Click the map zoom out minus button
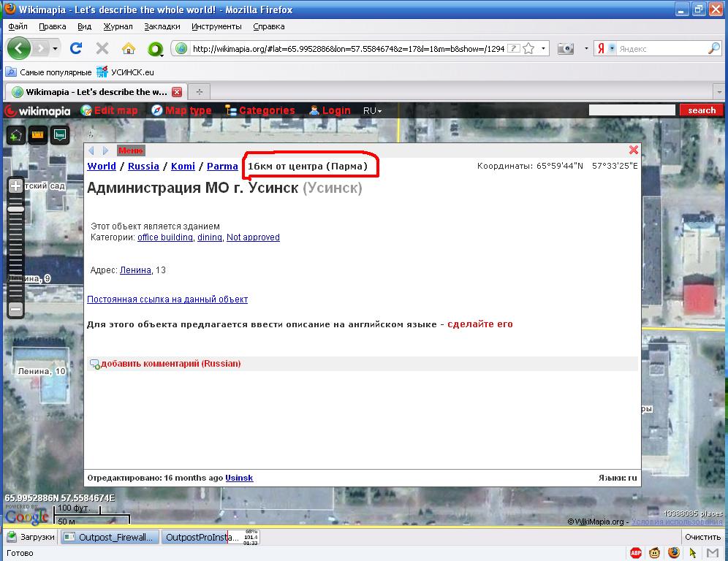The height and width of the screenshot is (561, 728). click(15, 309)
